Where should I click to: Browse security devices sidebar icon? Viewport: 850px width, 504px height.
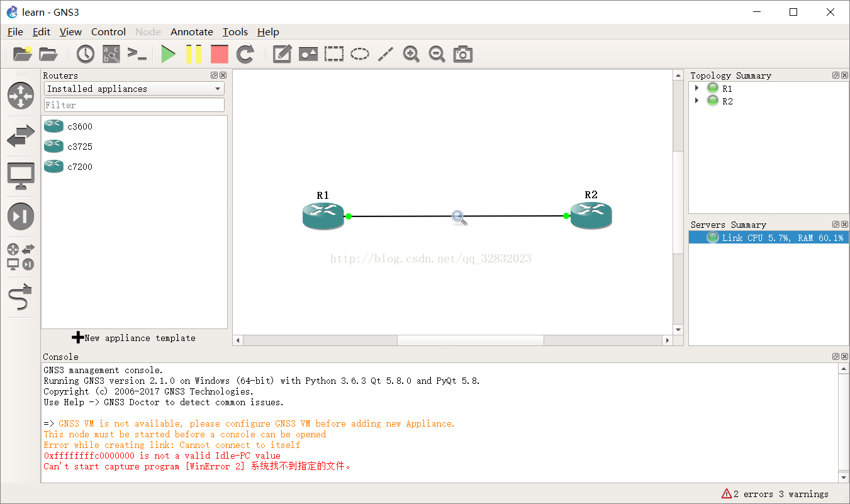21,216
